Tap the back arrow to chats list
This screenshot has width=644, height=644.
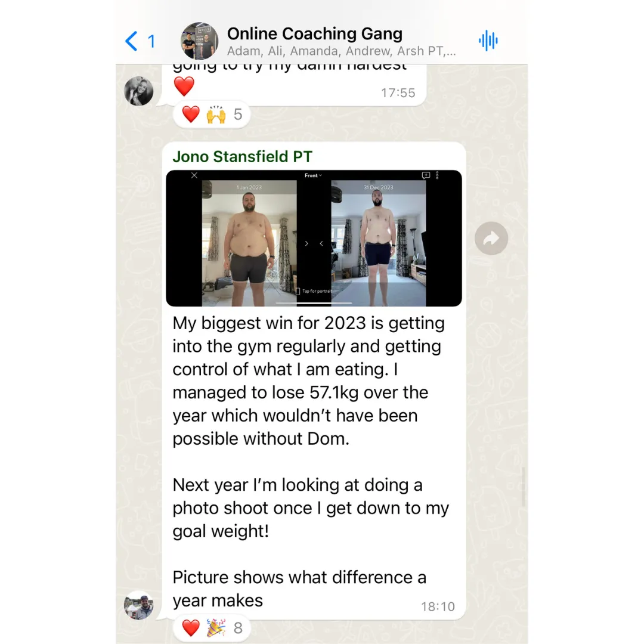click(x=131, y=41)
